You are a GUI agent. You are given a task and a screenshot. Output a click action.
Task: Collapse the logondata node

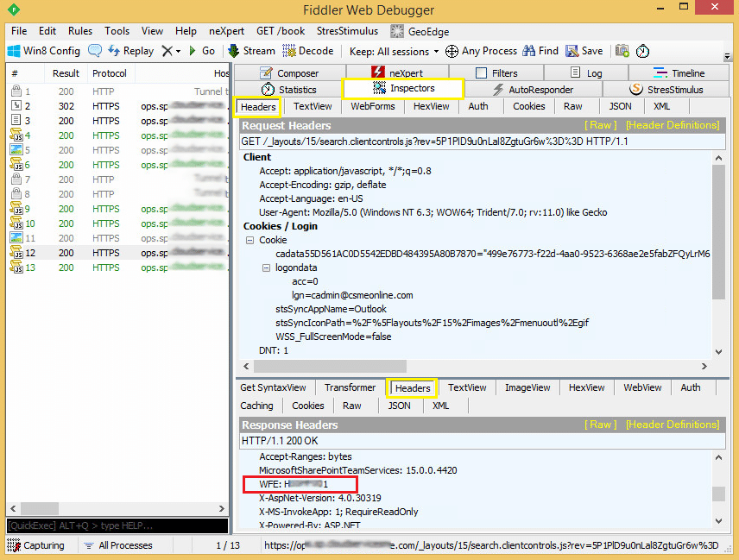click(266, 268)
